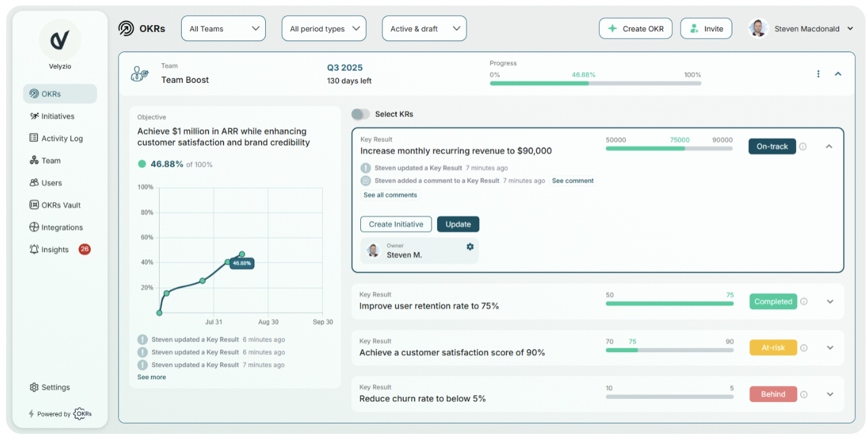Click the Steven M. owner avatar

[x=373, y=251]
